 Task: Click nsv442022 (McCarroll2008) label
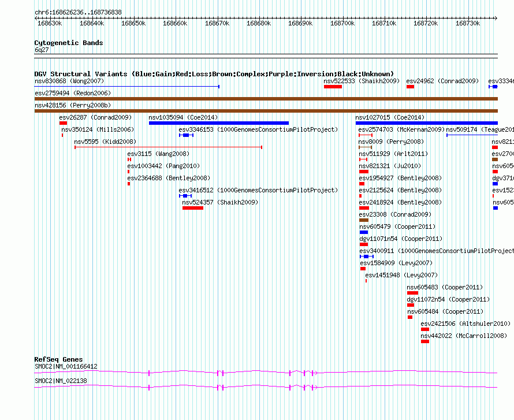coord(464,336)
